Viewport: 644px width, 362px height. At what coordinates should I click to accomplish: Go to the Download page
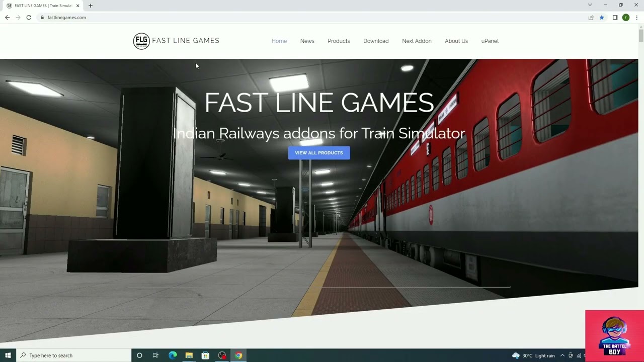[376, 41]
